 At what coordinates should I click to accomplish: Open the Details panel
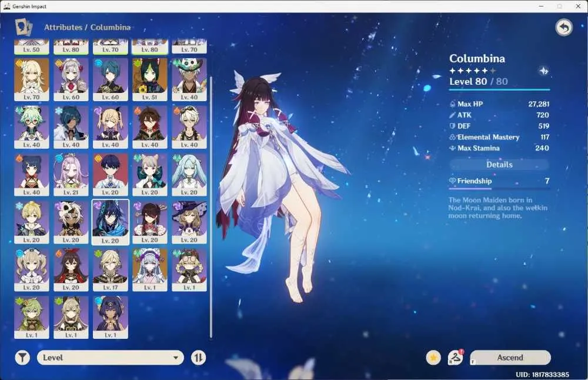pyautogui.click(x=499, y=164)
